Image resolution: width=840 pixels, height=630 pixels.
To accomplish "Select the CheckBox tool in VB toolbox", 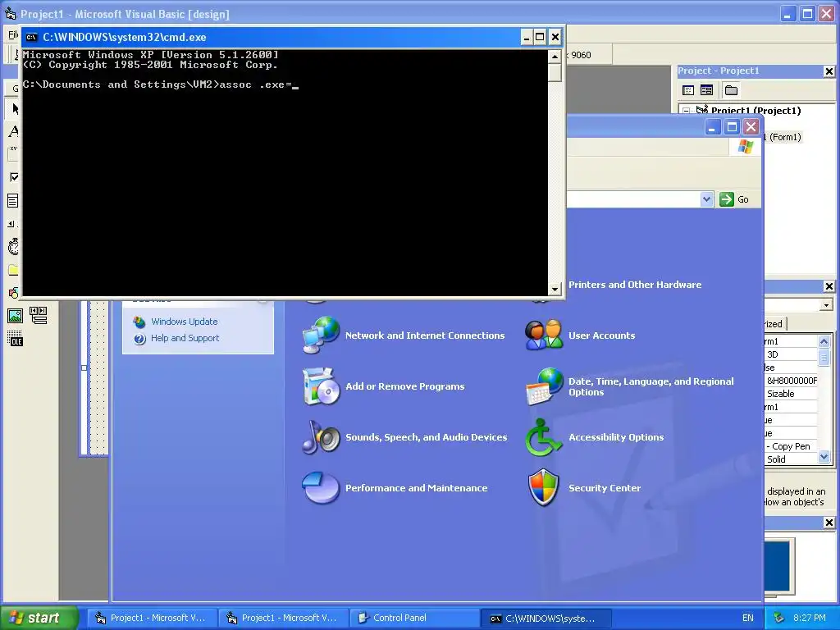I will [x=13, y=177].
